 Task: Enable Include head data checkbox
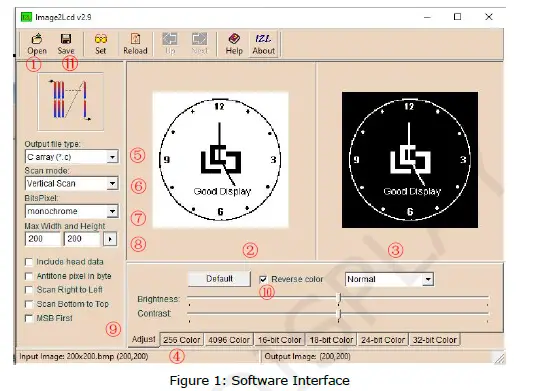[29, 262]
